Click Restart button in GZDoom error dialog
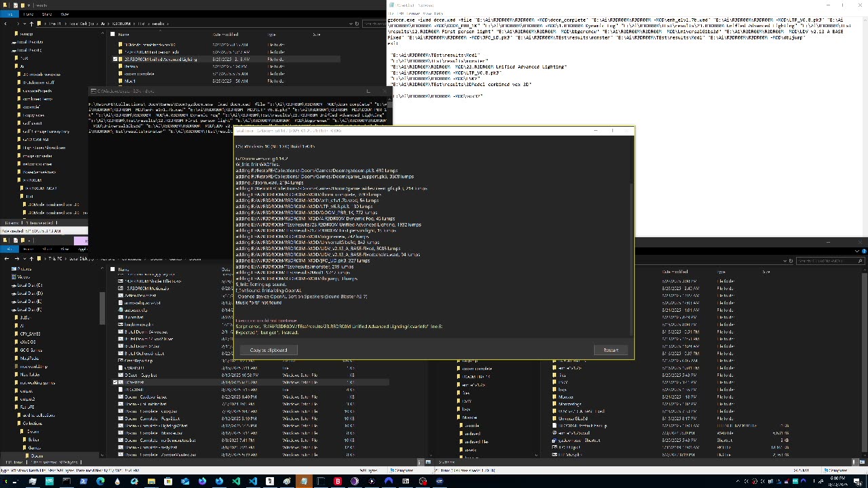This screenshot has width=868, height=488. tap(610, 350)
